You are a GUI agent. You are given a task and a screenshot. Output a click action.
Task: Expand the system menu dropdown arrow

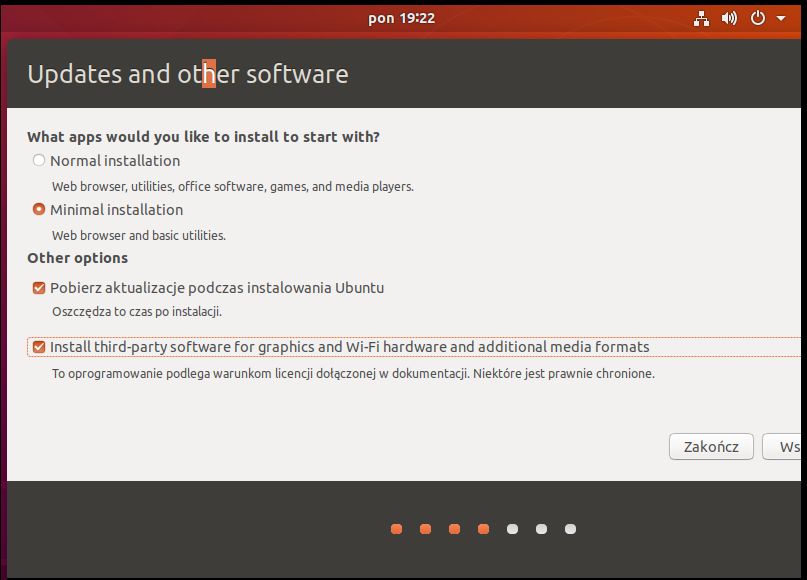pyautogui.click(x=781, y=19)
